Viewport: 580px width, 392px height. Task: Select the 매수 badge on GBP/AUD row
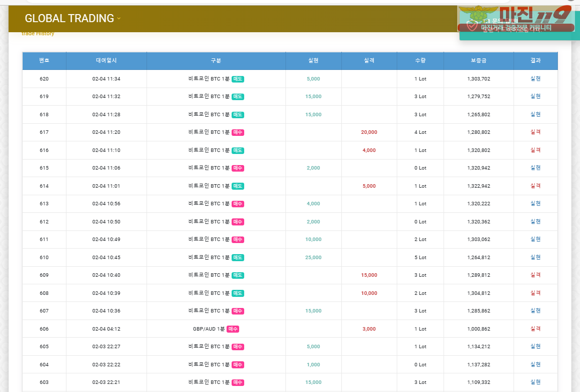tap(233, 329)
